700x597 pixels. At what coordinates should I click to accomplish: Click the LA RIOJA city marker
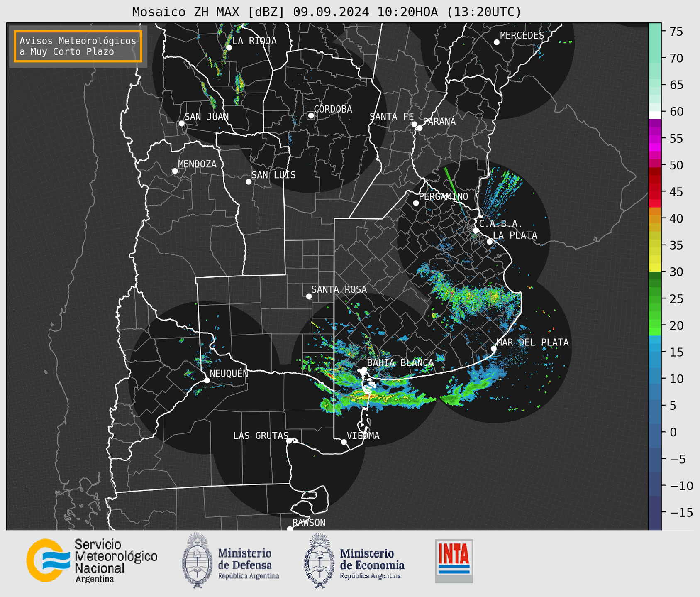tap(229, 48)
